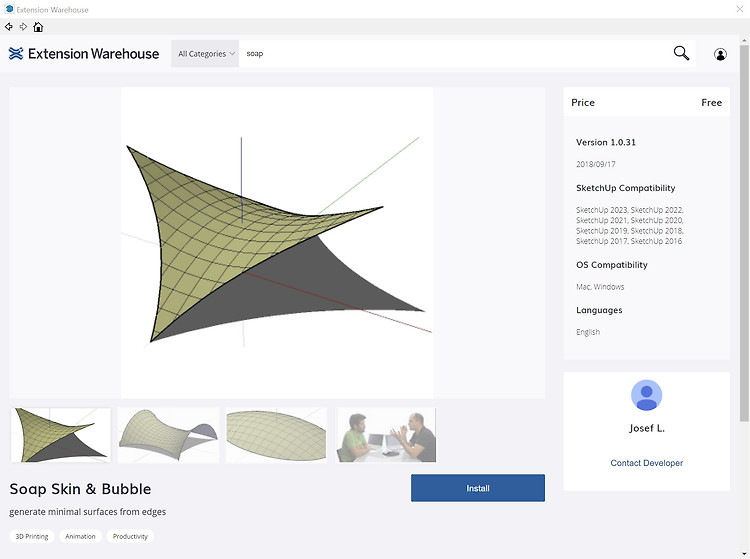Select the Productivity tag
750x559 pixels.
click(130, 537)
